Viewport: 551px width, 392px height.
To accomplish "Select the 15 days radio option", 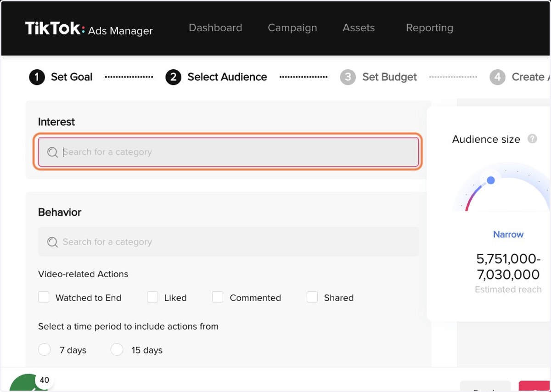I will coord(117,350).
